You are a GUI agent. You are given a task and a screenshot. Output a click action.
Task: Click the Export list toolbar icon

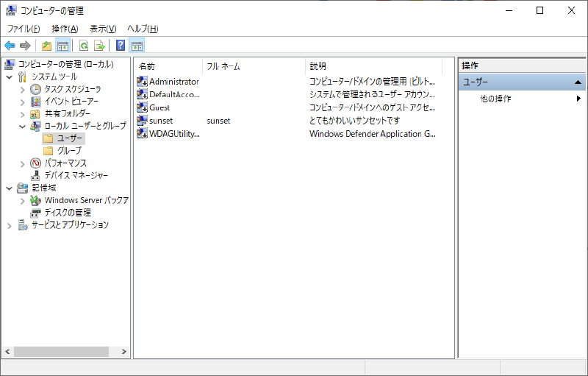click(x=99, y=46)
